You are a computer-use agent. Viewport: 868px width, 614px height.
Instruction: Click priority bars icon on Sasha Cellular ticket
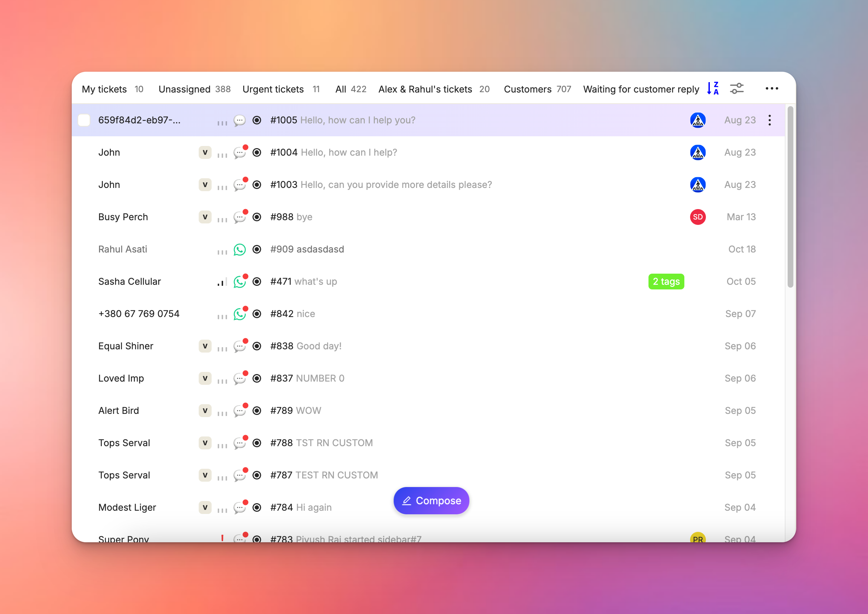click(222, 282)
